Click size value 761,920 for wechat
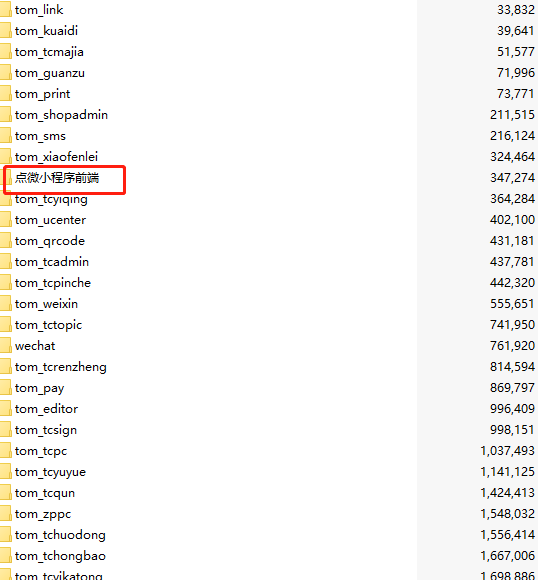 tap(512, 346)
